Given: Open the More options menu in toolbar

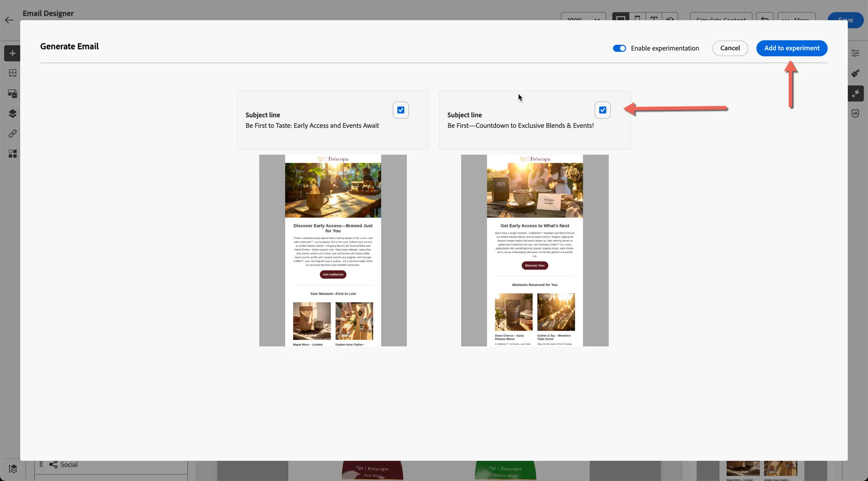Looking at the screenshot, I should click(x=796, y=18).
